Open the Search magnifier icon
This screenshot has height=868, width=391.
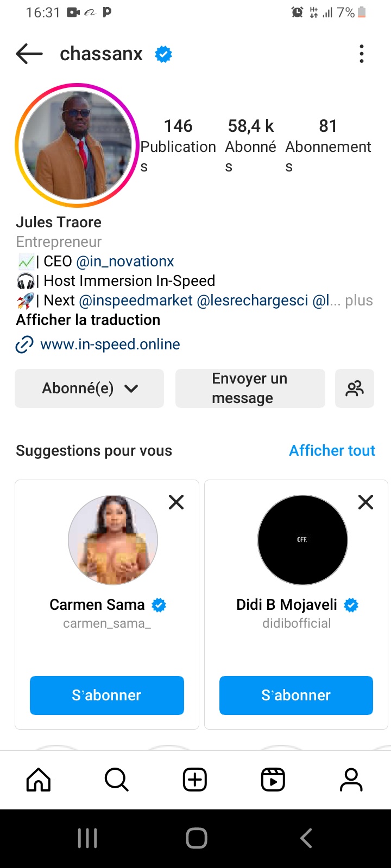116,780
